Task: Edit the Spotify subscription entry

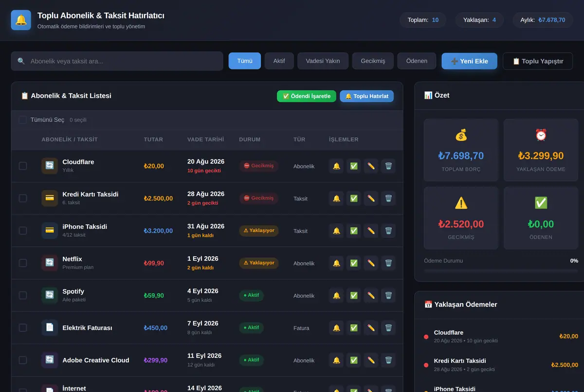Action: (x=371, y=295)
